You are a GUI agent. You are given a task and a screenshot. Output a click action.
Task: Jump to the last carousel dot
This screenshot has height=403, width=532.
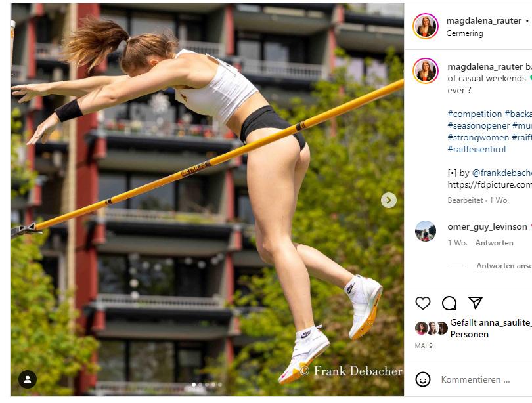click(220, 385)
